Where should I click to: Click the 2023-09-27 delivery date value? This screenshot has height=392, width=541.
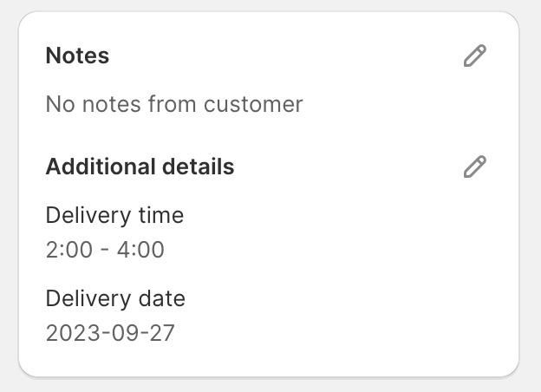(110, 333)
